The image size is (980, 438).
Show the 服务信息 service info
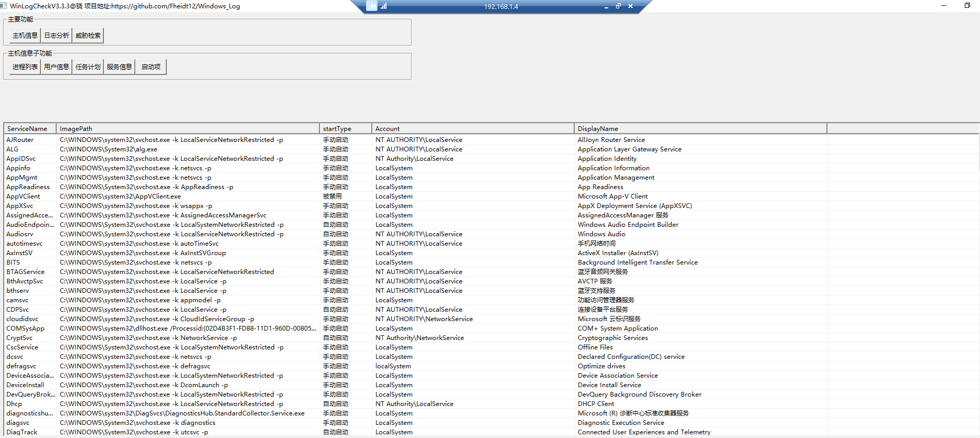coord(120,67)
